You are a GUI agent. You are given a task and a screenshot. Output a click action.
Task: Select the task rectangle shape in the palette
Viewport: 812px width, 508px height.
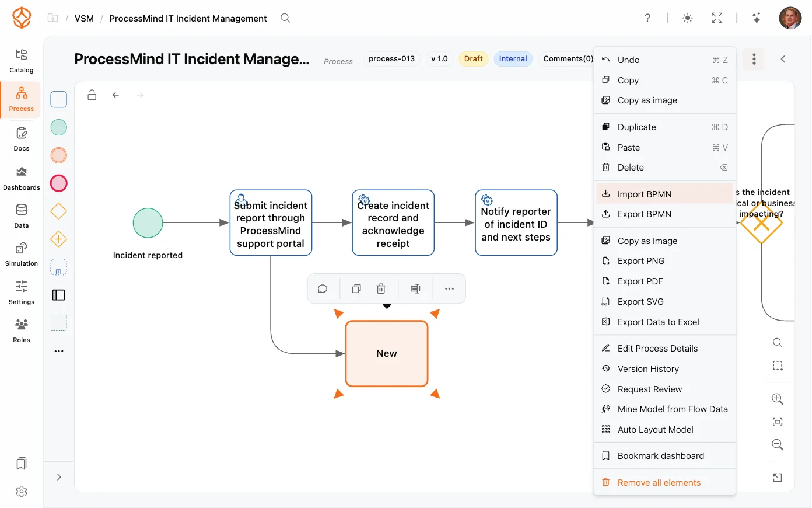[59, 99]
